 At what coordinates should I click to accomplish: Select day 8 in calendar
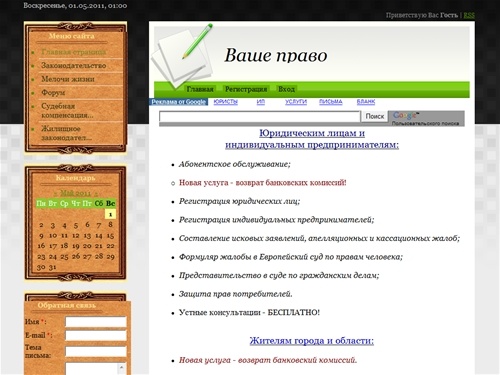[x=110, y=225]
